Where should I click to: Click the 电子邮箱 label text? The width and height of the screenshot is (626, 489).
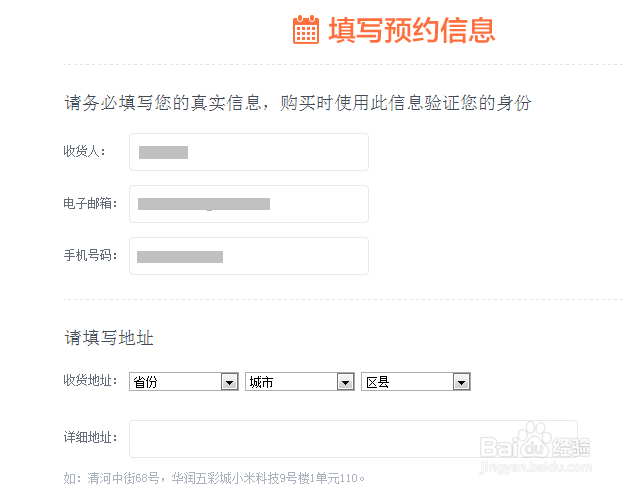pyautogui.click(x=90, y=204)
